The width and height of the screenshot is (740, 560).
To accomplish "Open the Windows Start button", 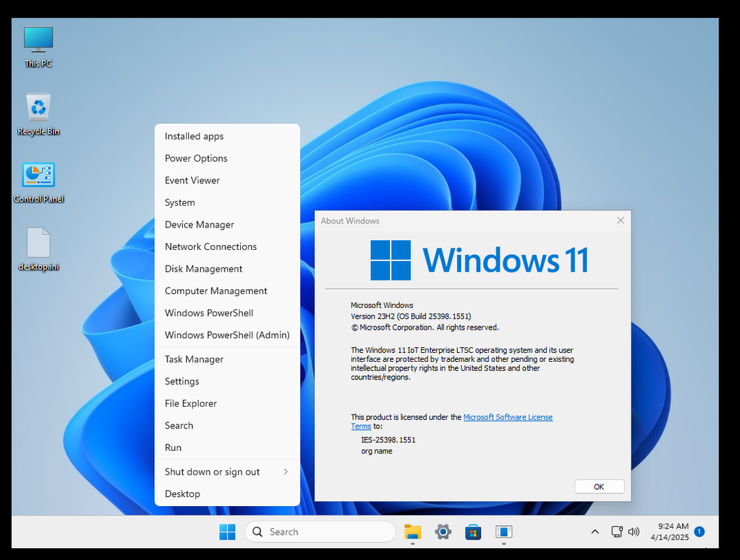I will tap(227, 532).
